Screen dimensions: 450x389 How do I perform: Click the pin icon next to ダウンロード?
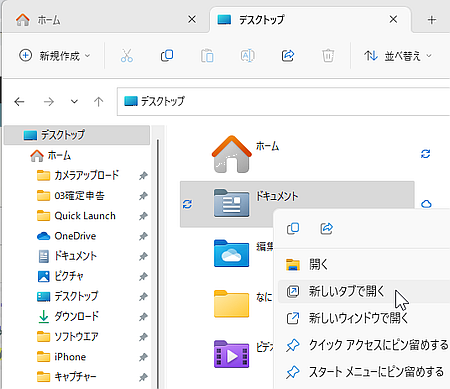point(143,317)
